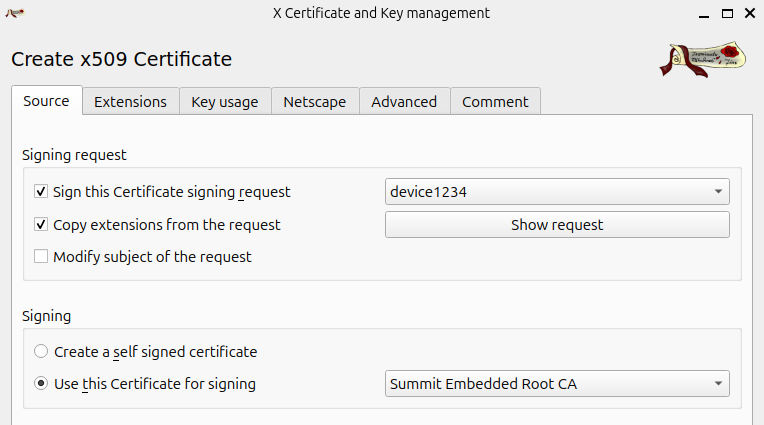The height and width of the screenshot is (425, 764).
Task: Open the device1234 request dropdown
Action: tap(557, 192)
